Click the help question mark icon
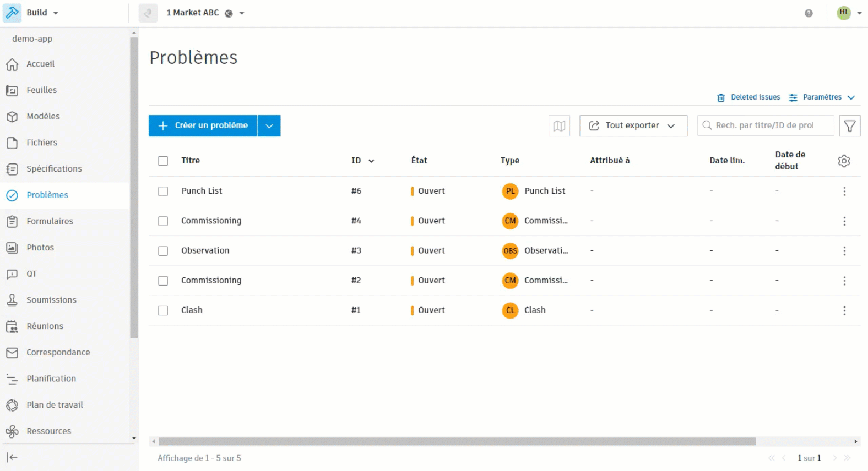Image resolution: width=868 pixels, height=471 pixels. (x=809, y=13)
